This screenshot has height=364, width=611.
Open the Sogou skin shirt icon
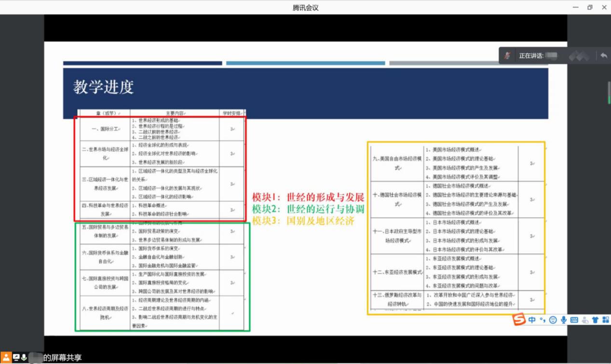595,320
